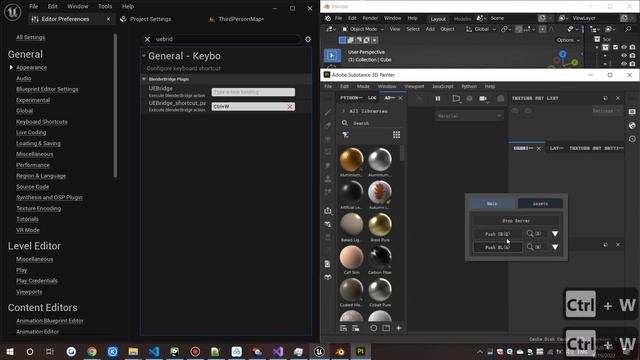The height and width of the screenshot is (360, 640).
Task: Click the refresh circle icon below assets
Action: [373, 328]
